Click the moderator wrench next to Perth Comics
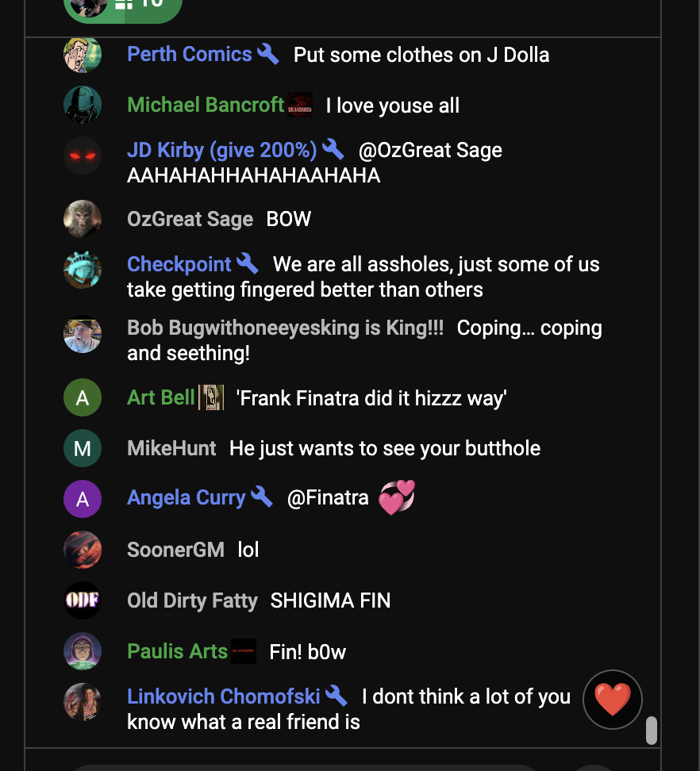Viewport: 700px width, 771px height. click(x=268, y=54)
